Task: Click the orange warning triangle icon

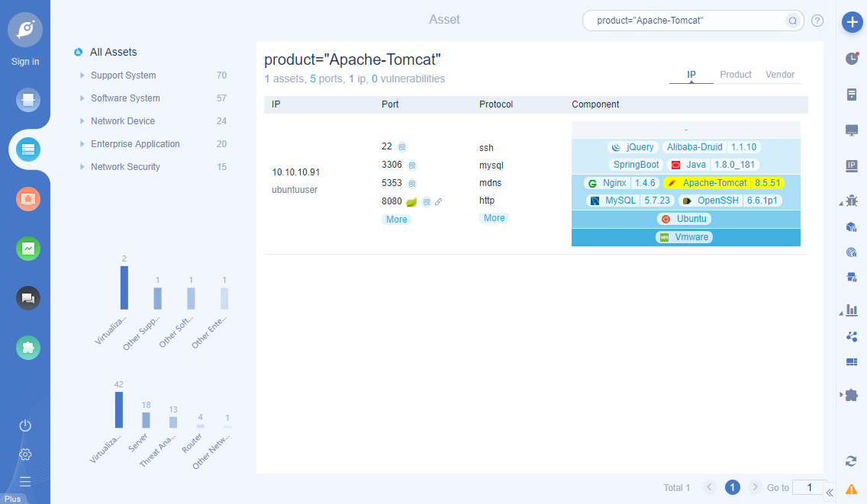Action: click(852, 489)
